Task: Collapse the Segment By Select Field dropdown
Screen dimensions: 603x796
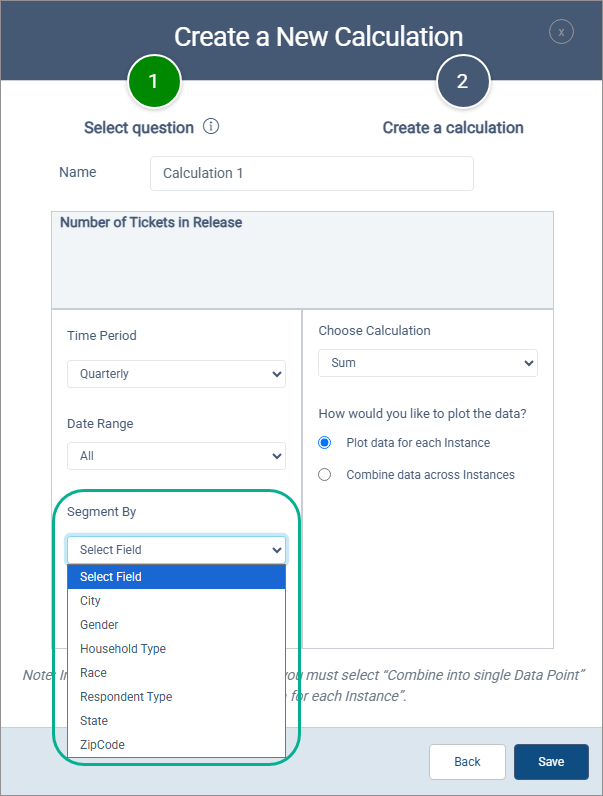Action: click(176, 550)
